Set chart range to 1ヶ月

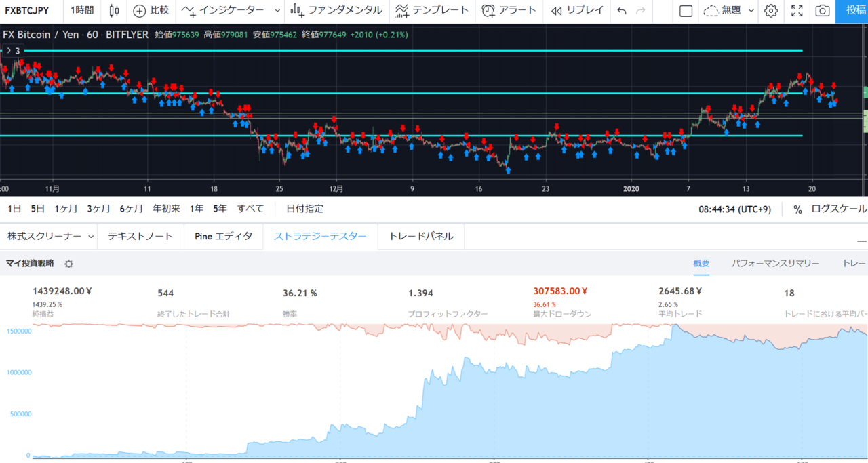(x=66, y=209)
